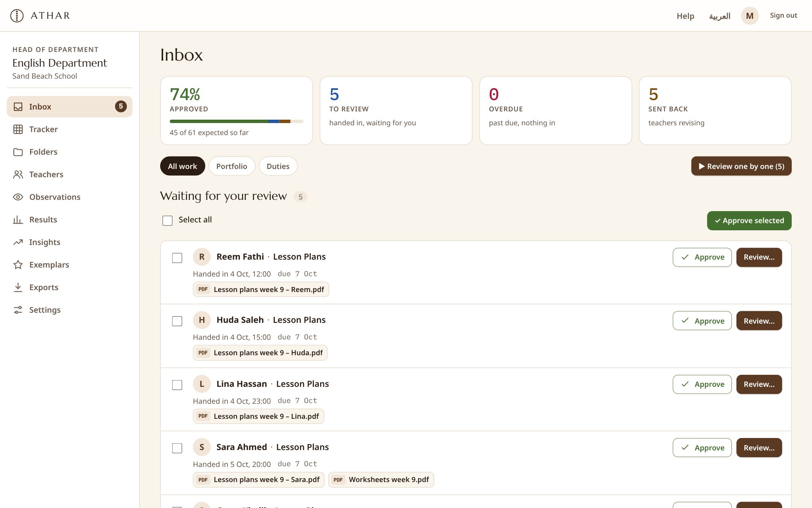Click the Athar logo icon

click(x=17, y=15)
